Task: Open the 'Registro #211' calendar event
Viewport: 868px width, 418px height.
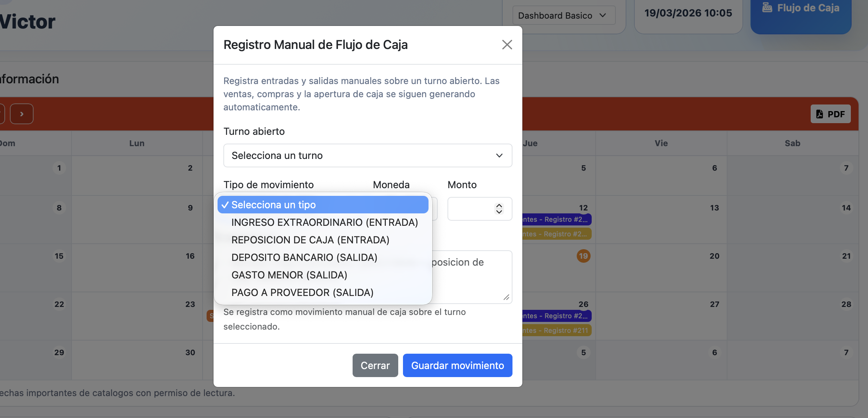Action: coord(556,330)
